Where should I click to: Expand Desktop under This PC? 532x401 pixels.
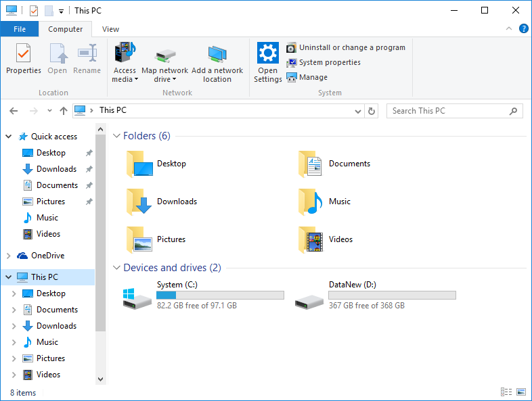(14, 293)
